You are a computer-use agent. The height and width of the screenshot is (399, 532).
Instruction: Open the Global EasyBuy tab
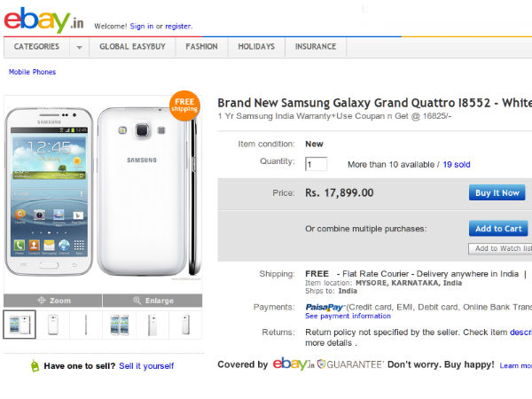click(131, 47)
